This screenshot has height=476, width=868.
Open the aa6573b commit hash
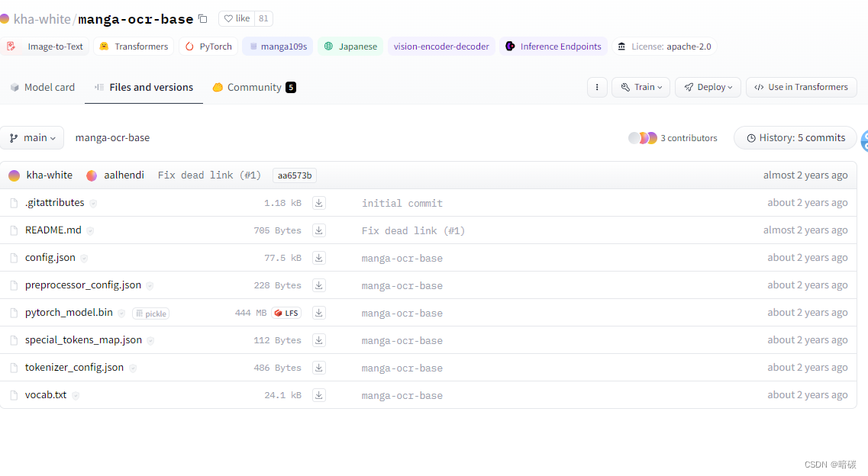click(295, 175)
